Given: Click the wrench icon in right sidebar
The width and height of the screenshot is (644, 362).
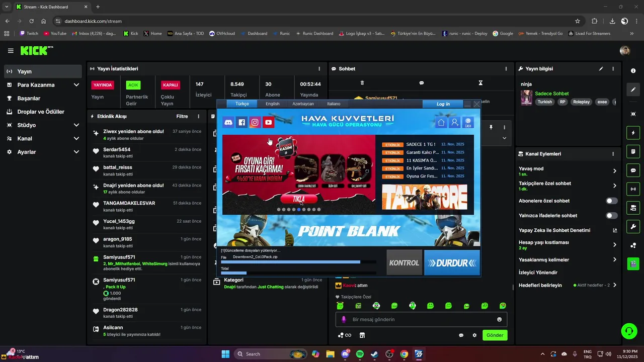Looking at the screenshot, I should 633,227.
